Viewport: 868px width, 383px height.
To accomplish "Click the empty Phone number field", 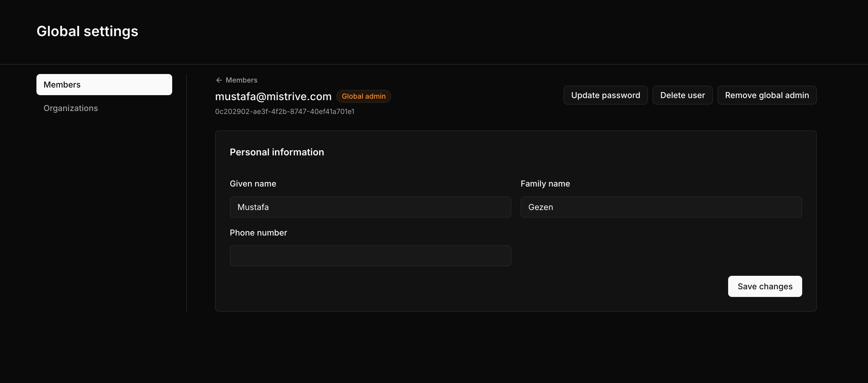I will pos(370,256).
